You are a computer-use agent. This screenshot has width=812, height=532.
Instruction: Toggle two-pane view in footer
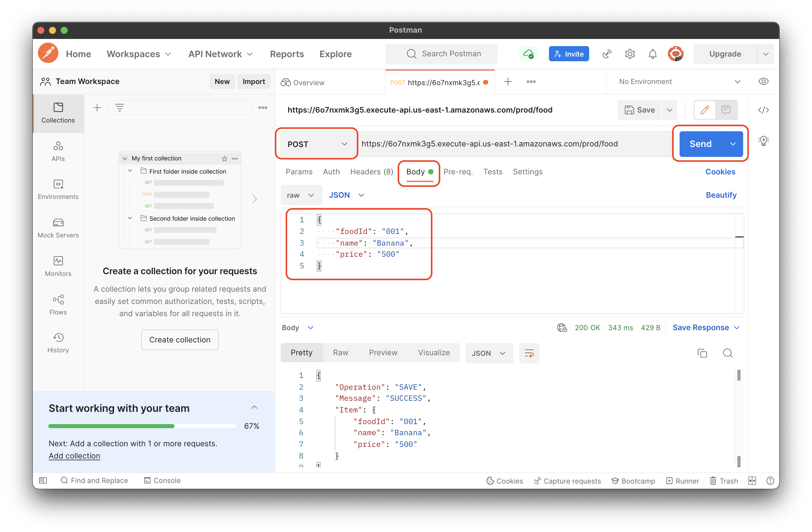pos(752,481)
